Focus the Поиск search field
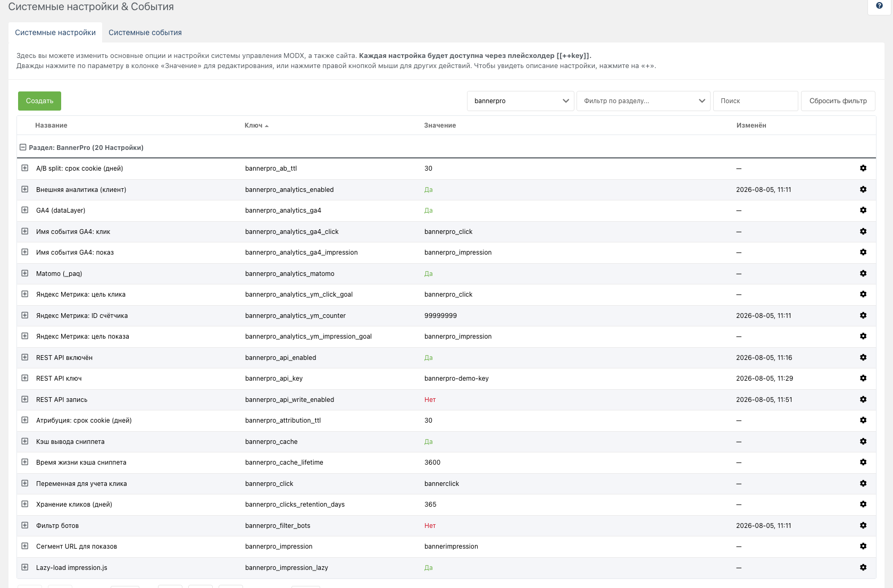 (755, 101)
